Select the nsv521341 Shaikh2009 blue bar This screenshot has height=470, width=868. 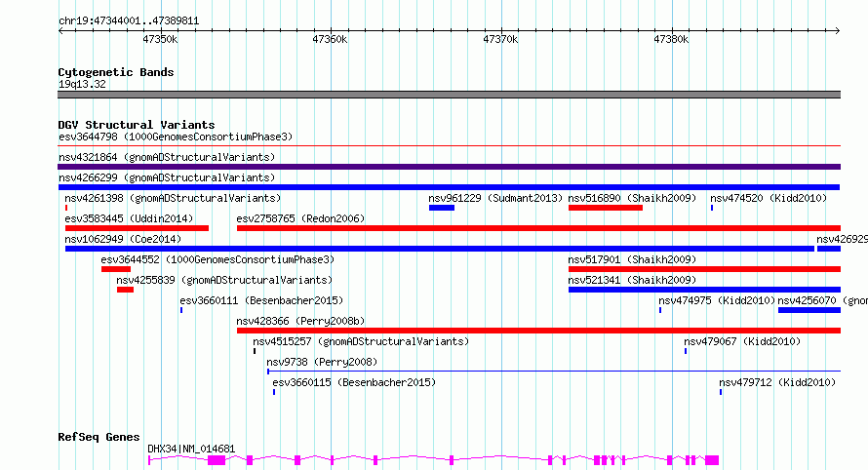pos(704,290)
